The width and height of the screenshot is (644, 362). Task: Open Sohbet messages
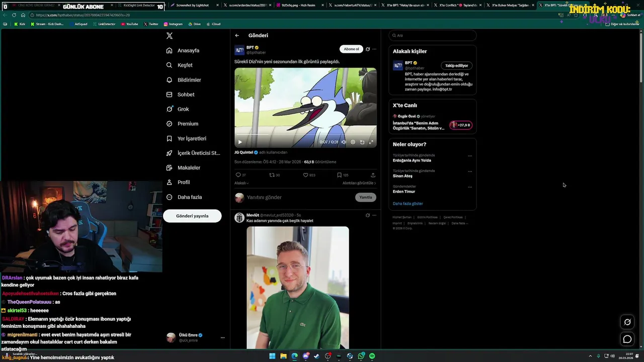[x=180, y=95]
